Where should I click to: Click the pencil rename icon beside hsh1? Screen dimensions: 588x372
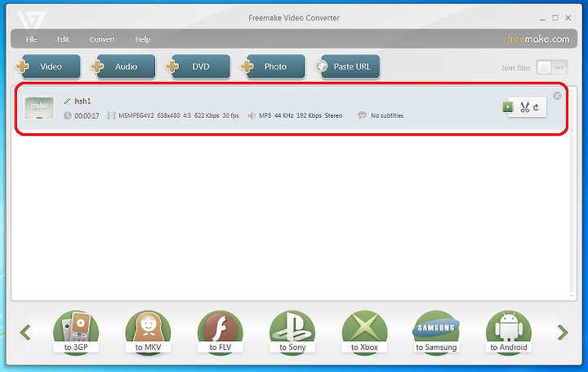pyautogui.click(x=68, y=101)
